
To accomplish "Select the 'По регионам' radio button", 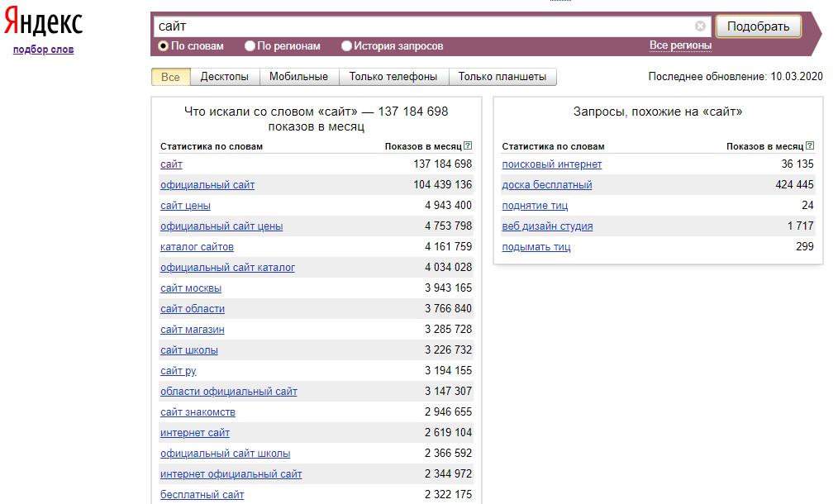I will [x=250, y=46].
